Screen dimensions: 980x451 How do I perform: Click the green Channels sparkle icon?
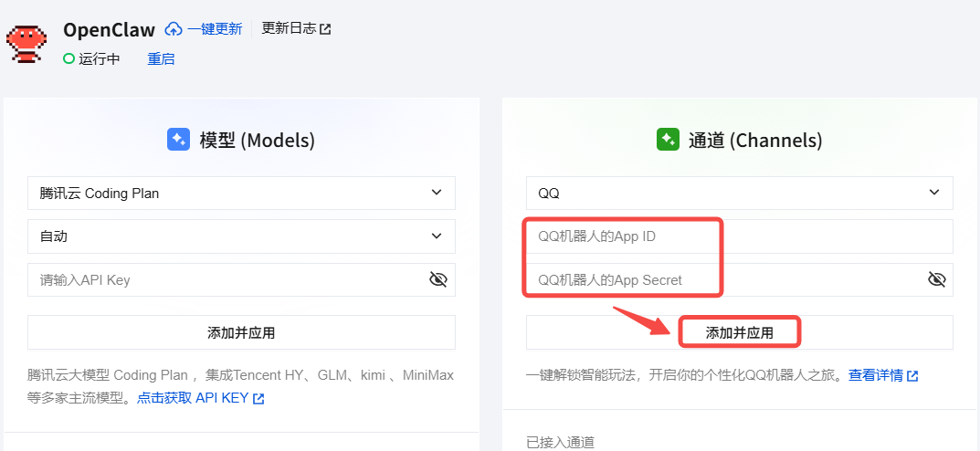[x=668, y=140]
